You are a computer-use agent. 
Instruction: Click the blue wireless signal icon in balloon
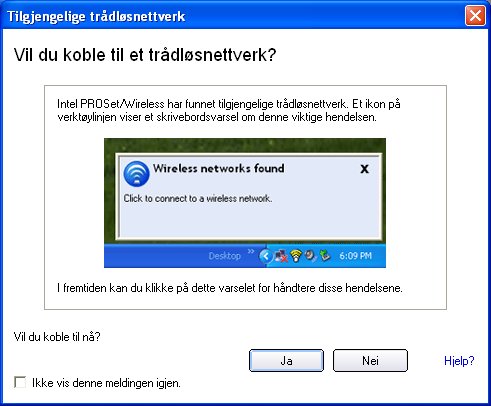click(x=136, y=174)
